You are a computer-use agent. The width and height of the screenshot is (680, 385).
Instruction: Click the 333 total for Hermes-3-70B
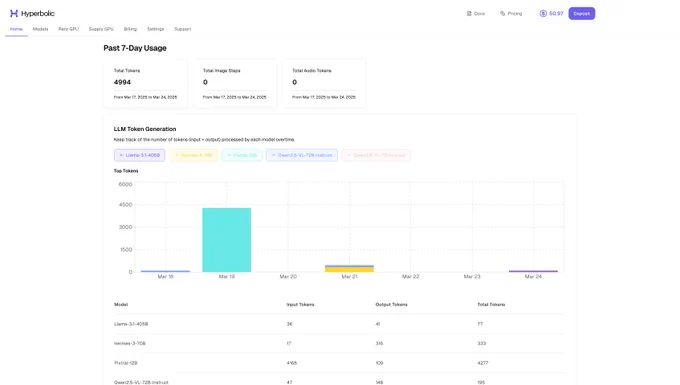(x=481, y=343)
